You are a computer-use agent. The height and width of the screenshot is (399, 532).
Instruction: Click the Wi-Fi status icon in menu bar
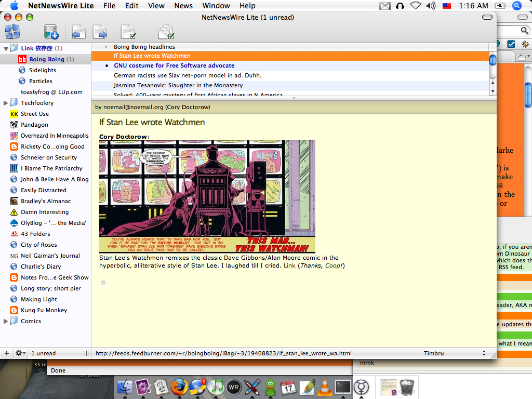[x=415, y=5]
